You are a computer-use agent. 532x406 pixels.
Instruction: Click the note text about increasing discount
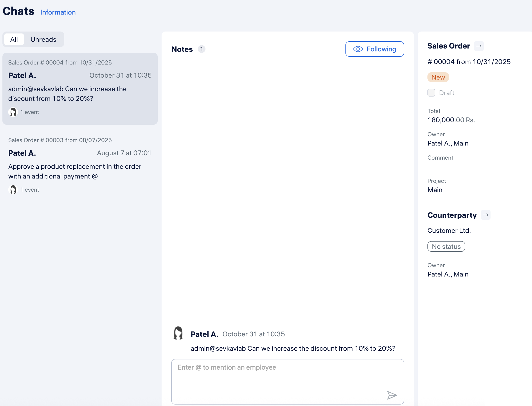pos(293,348)
